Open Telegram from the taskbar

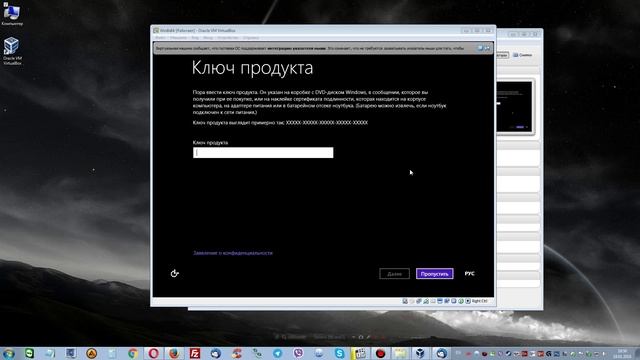(278, 353)
